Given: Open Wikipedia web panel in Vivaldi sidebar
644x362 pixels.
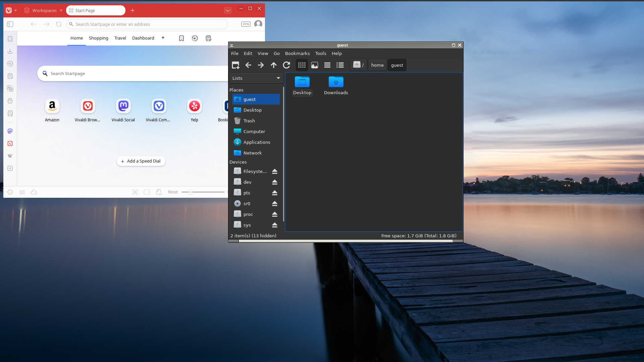Looking at the screenshot, I should (x=10, y=156).
